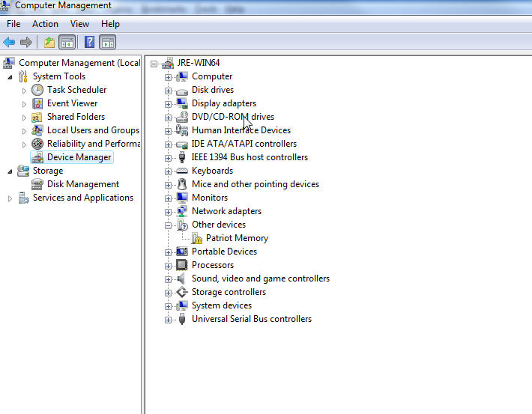Viewport: 532px width, 414px height.
Task: Open the Action menu
Action: 45,24
